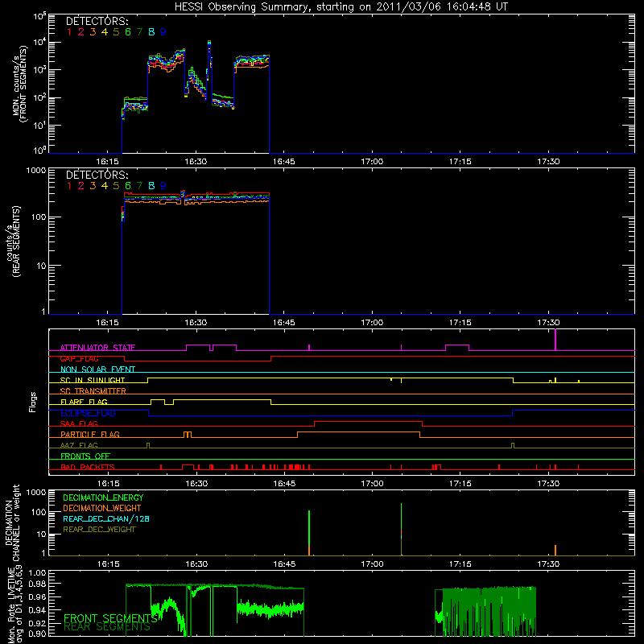Select red detector 1 in rear segments legend

click(69, 186)
